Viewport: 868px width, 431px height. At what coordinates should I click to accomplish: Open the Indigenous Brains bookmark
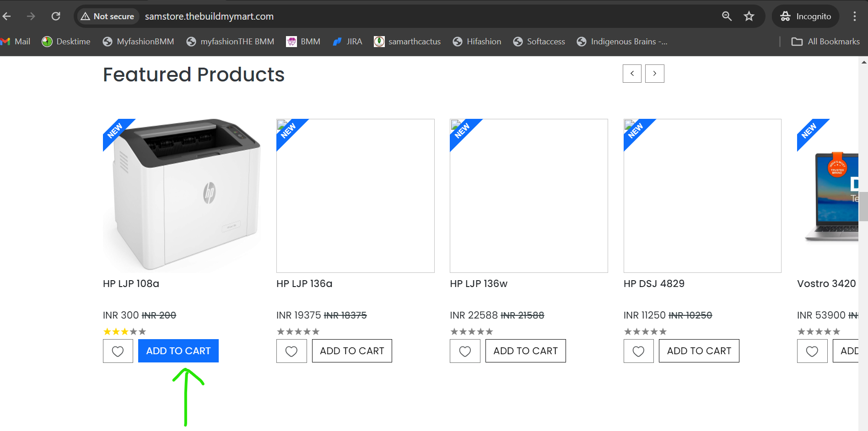tap(622, 42)
